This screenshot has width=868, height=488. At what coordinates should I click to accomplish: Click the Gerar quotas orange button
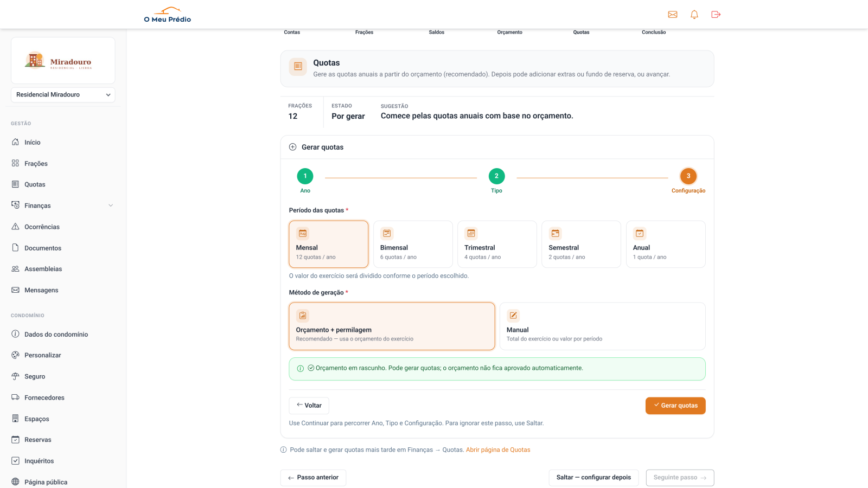pyautogui.click(x=675, y=406)
